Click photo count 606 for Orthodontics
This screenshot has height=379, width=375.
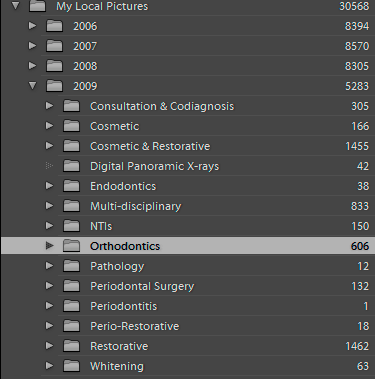click(360, 246)
